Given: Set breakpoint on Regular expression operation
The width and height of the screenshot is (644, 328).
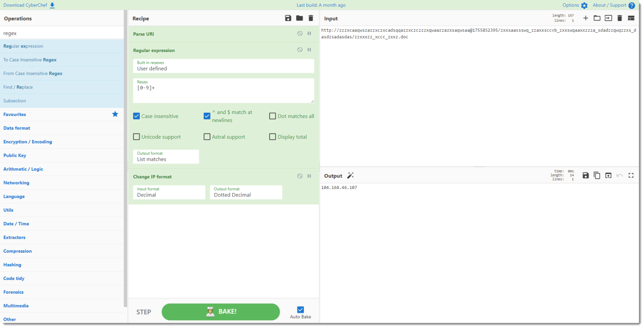Looking at the screenshot, I should (x=309, y=50).
